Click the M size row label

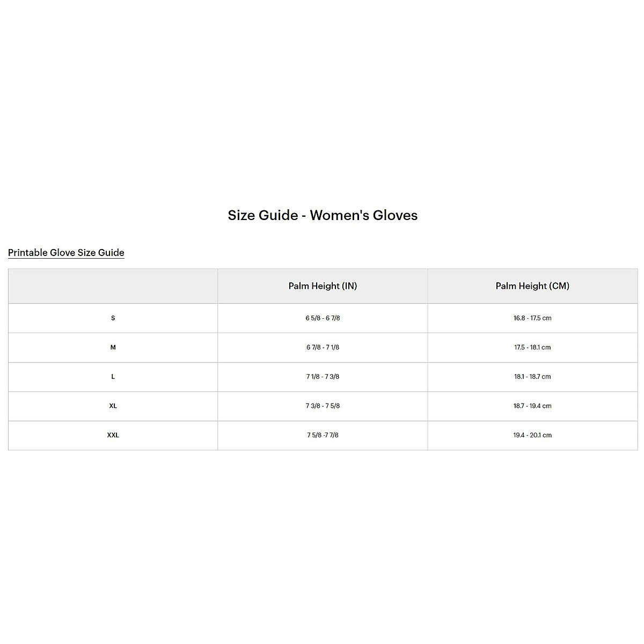113,347
